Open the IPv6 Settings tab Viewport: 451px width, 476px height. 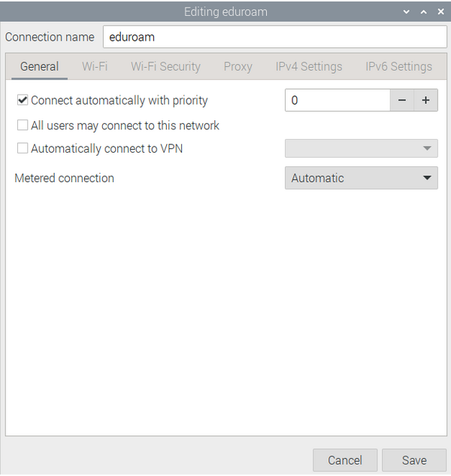click(399, 66)
